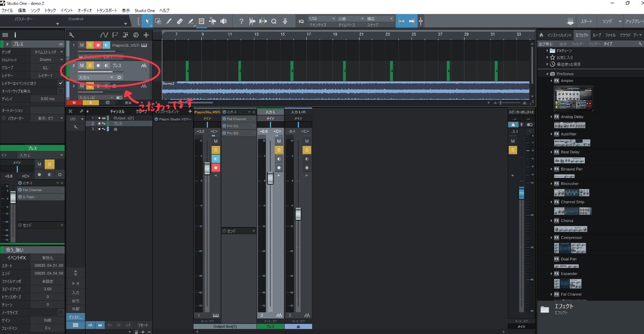The width and height of the screenshot is (644, 334).
Task: Arm record on the PiaproSt..VSTi track
Action: (x=98, y=45)
